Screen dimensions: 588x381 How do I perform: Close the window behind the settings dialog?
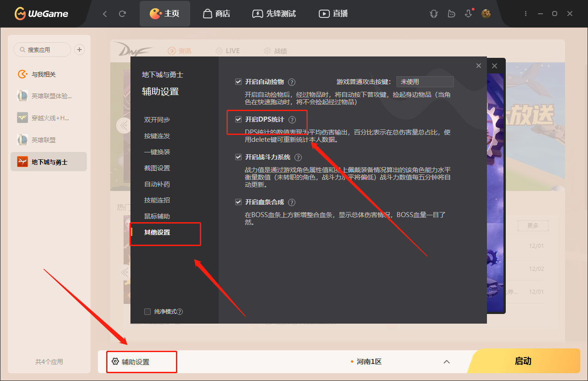click(495, 66)
